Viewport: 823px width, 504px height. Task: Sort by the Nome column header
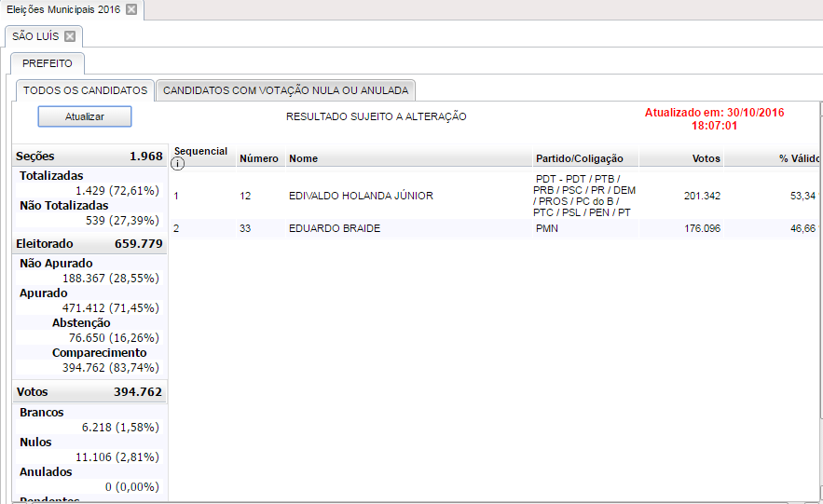(303, 158)
